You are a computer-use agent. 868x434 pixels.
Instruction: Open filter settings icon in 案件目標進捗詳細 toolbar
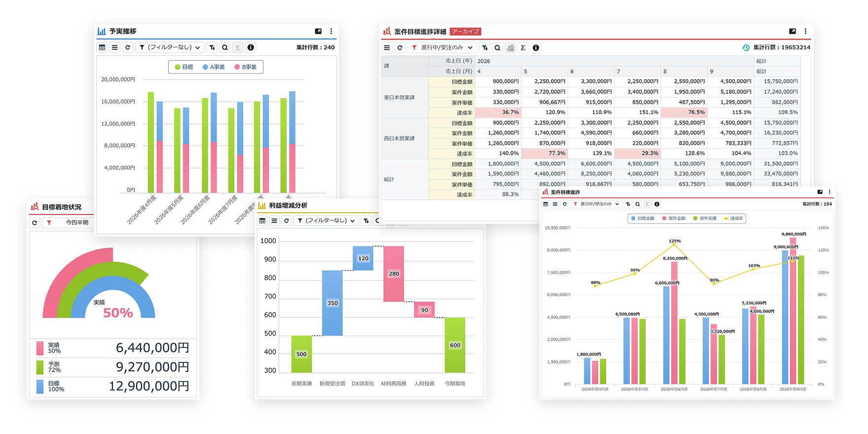(485, 48)
